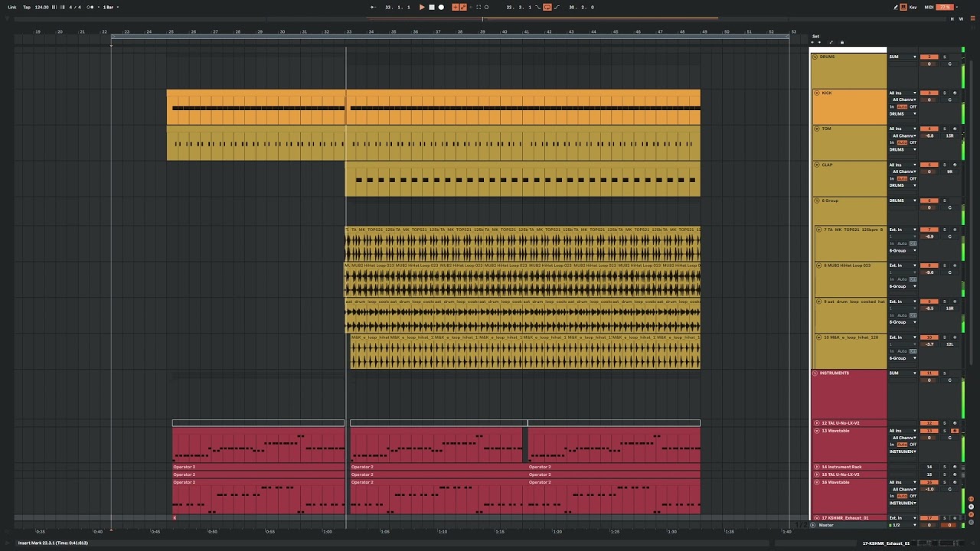Toggle the Loop switch in transport
The image size is (980, 551).
(547, 7)
